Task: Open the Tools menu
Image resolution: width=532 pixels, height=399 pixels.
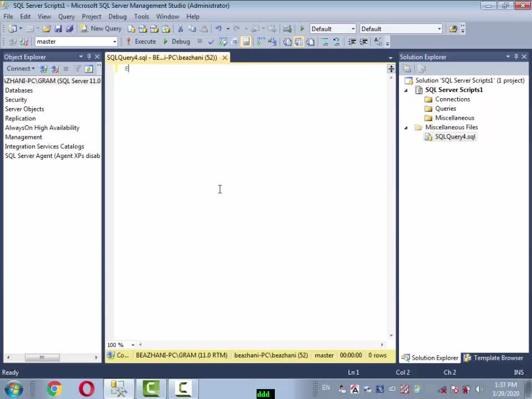Action: [141, 16]
